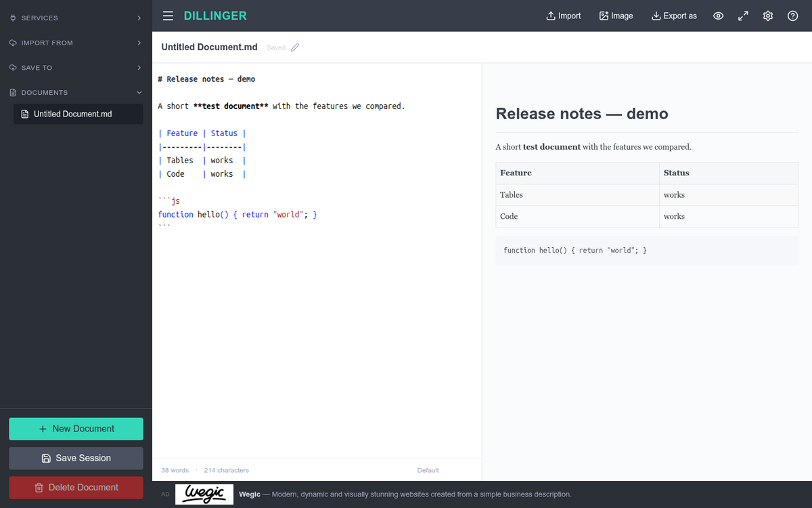The image size is (812, 508).
Task: Open the help question mark icon
Action: point(793,16)
